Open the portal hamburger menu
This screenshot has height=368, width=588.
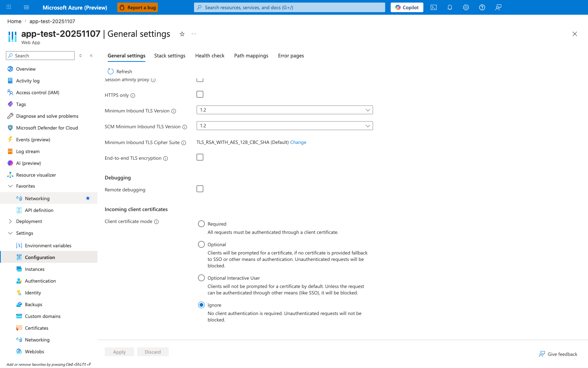pyautogui.click(x=26, y=7)
